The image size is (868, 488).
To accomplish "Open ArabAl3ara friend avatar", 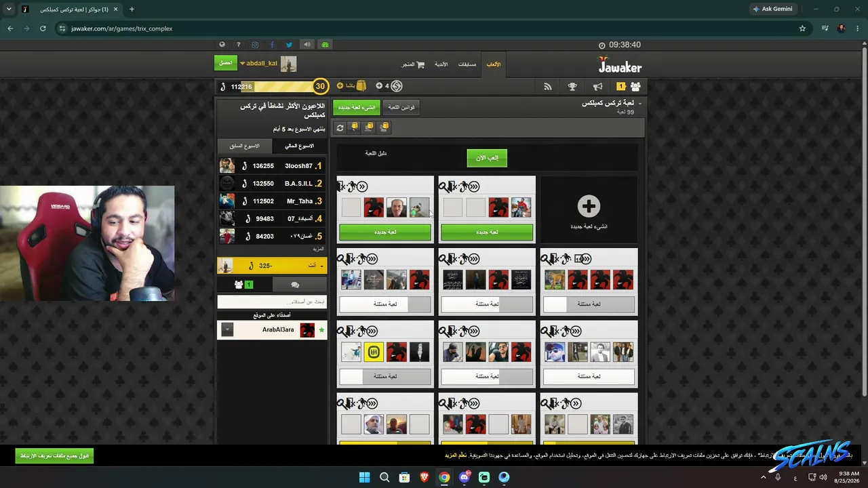I will tap(308, 330).
